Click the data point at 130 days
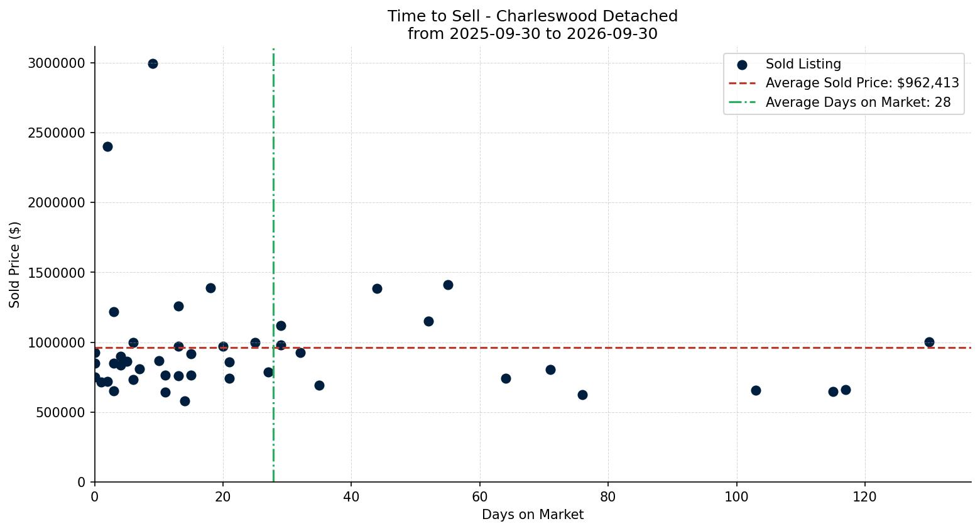This screenshot has width=980, height=531. pyautogui.click(x=929, y=342)
